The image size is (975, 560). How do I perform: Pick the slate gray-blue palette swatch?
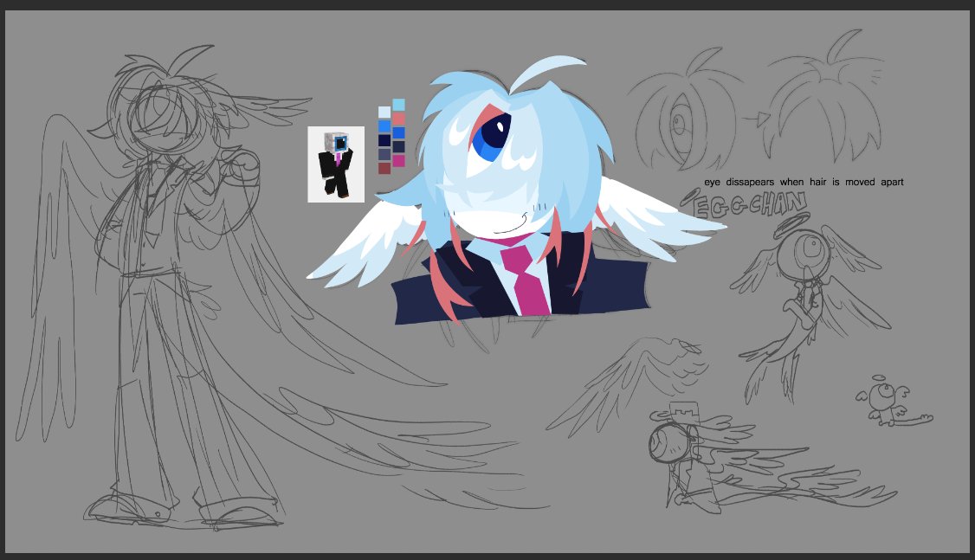click(384, 154)
